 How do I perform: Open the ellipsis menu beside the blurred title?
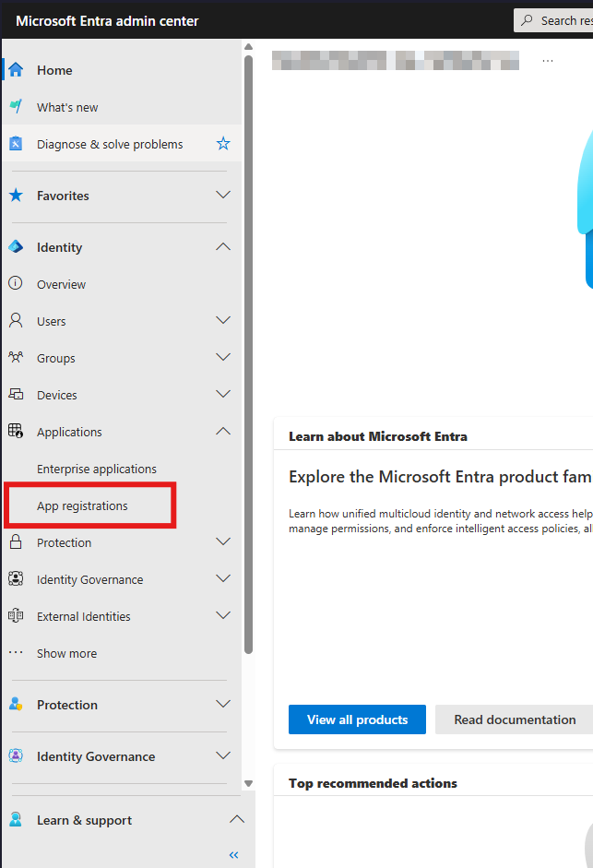(x=548, y=60)
